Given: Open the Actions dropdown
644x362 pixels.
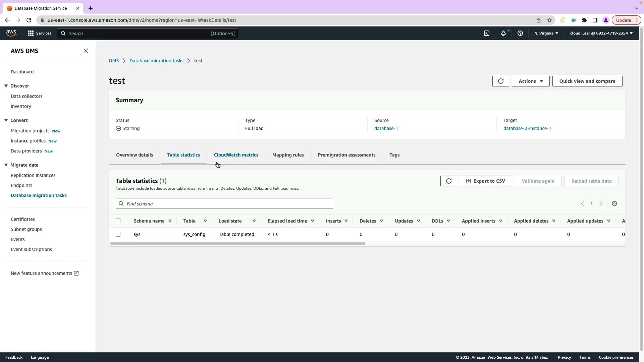Looking at the screenshot, I should click(531, 81).
